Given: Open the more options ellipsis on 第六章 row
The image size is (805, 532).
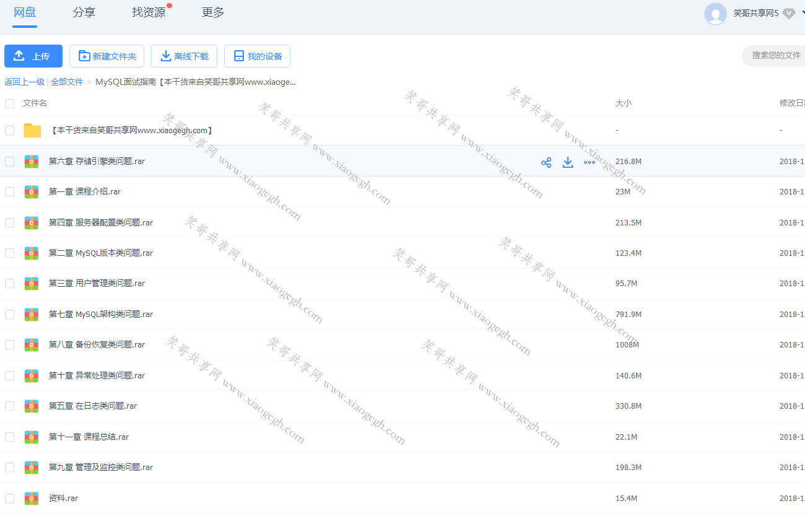Looking at the screenshot, I should pos(590,162).
